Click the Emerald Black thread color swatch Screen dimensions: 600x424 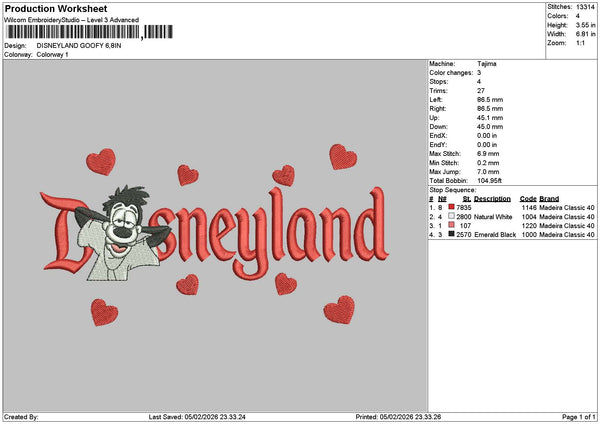[452, 234]
